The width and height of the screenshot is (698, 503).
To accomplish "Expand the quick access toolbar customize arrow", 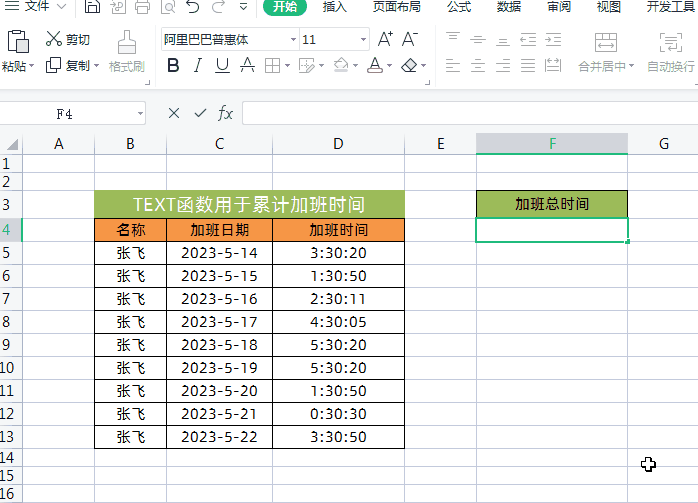I will tap(243, 6).
